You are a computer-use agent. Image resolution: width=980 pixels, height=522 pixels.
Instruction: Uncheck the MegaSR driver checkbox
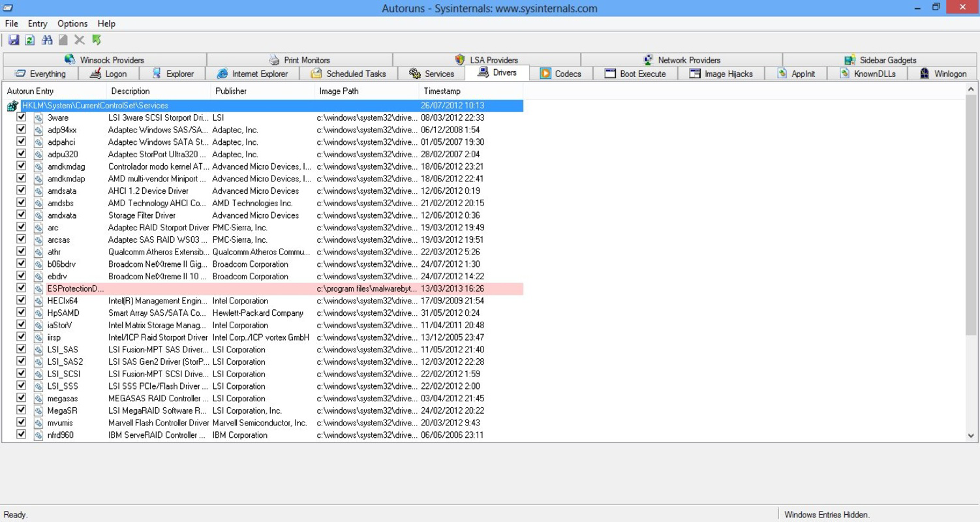(21, 410)
